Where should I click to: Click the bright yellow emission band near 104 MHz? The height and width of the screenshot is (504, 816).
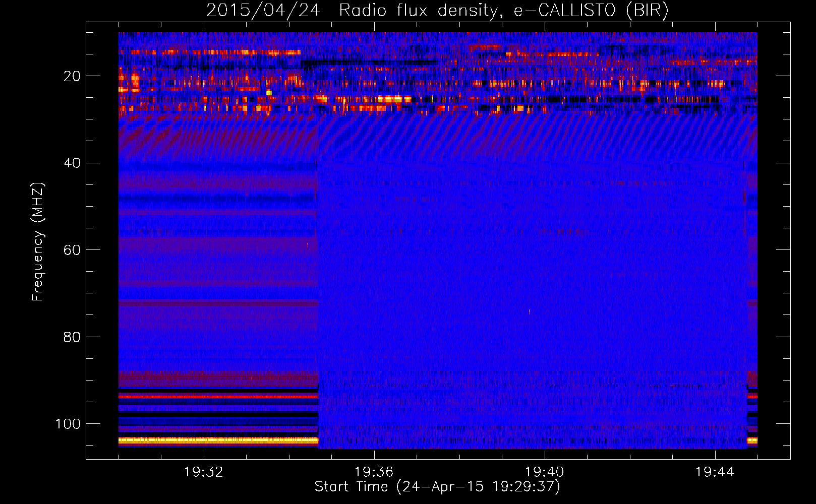click(x=218, y=440)
